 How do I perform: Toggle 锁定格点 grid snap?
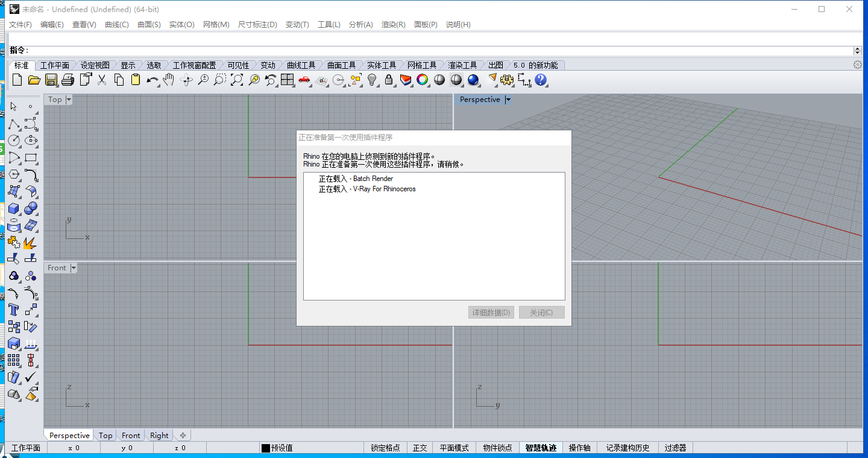(385, 448)
